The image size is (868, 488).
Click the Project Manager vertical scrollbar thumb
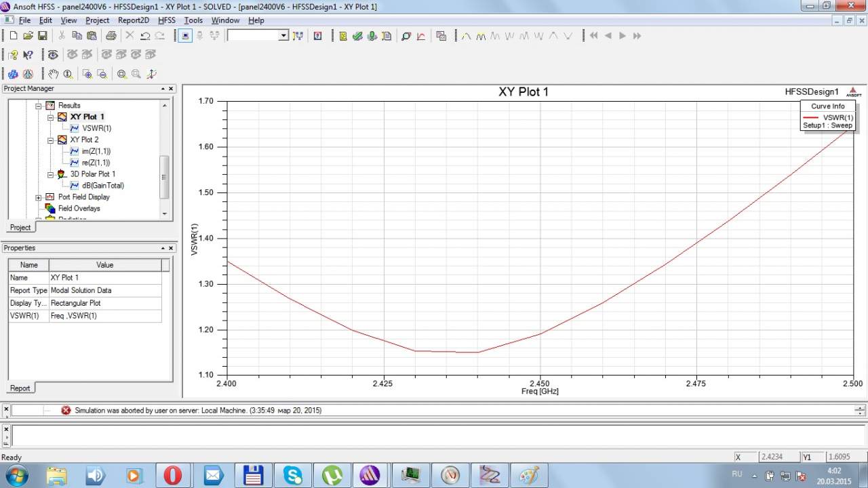point(163,176)
